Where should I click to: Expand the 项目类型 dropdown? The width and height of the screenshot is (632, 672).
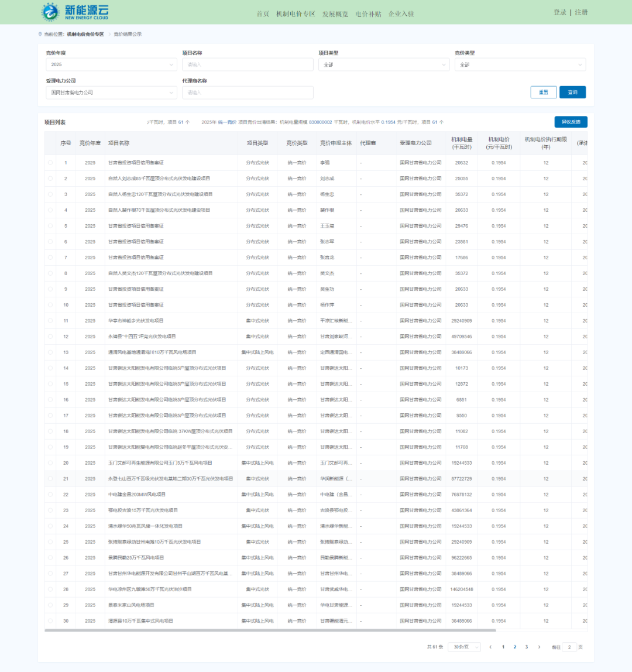(x=383, y=64)
